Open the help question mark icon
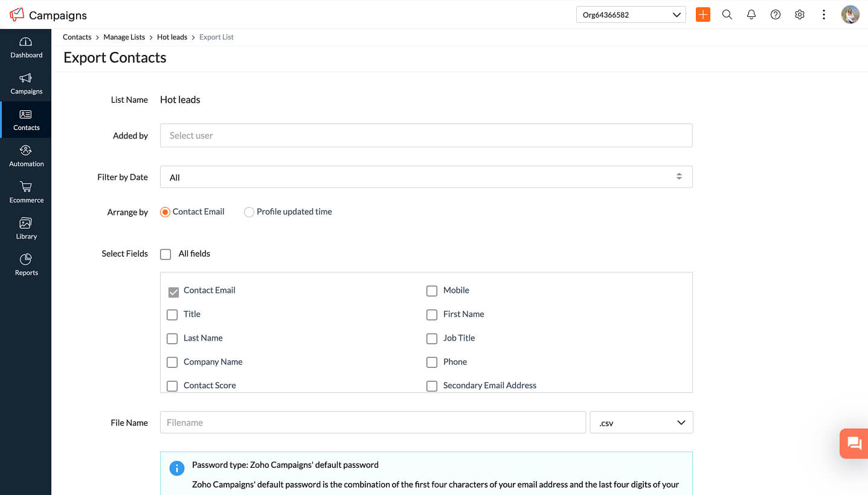 coord(776,14)
